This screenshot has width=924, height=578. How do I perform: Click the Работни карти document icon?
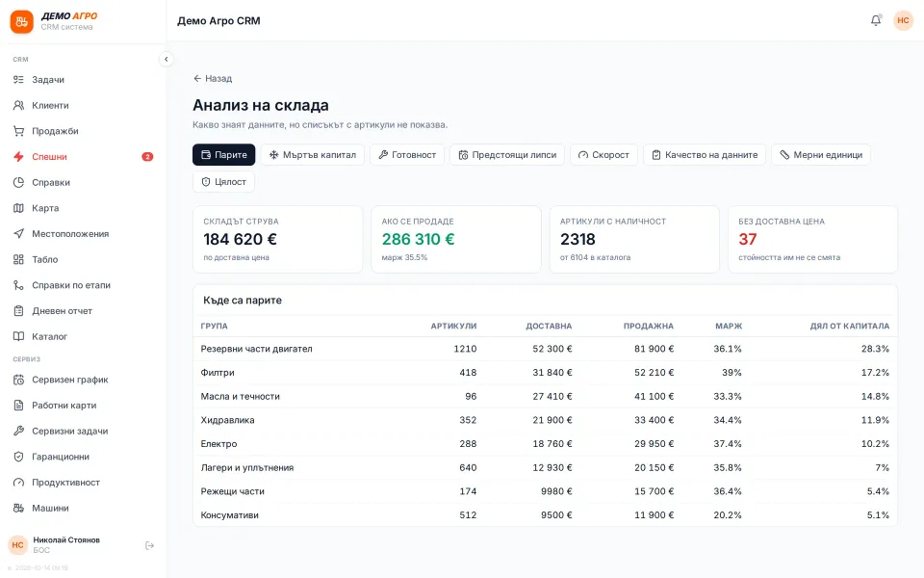(19, 406)
